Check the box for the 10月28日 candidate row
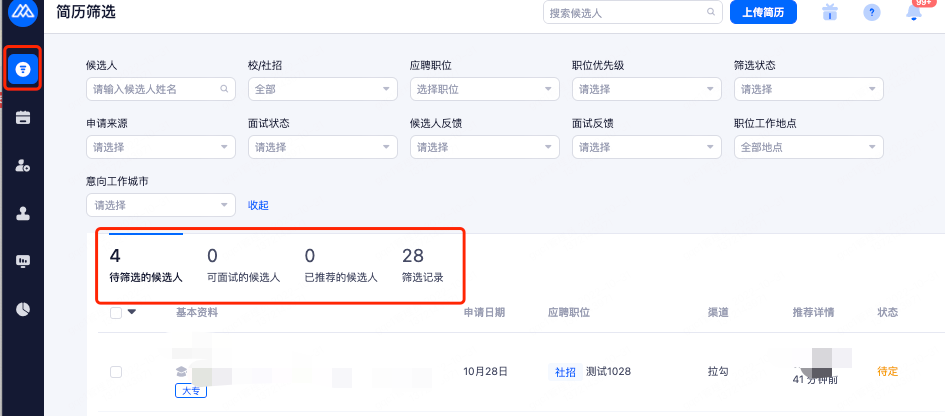 coord(116,372)
